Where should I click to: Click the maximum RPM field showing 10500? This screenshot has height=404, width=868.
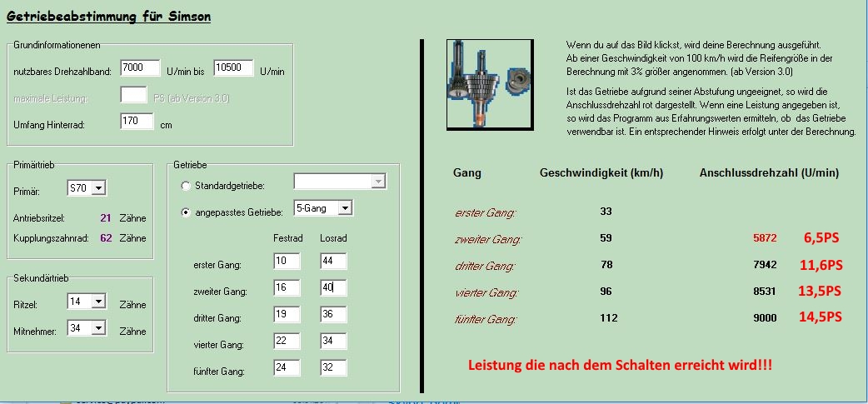click(233, 68)
